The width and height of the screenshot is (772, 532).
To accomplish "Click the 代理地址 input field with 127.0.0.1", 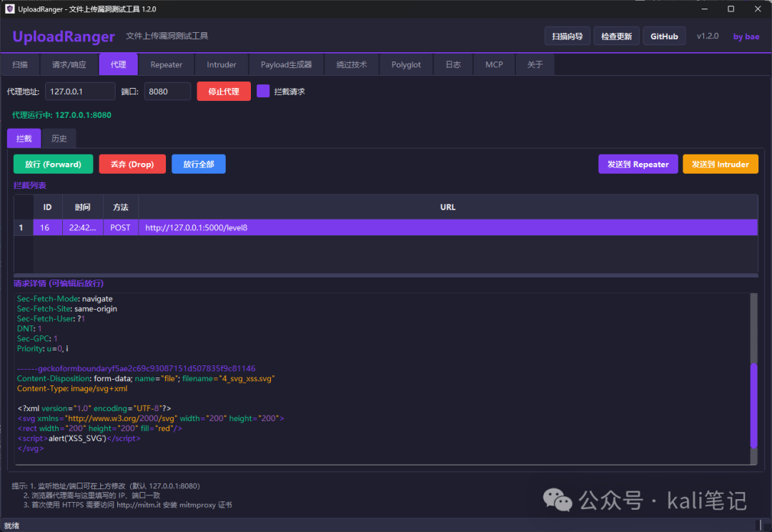I will (x=80, y=91).
